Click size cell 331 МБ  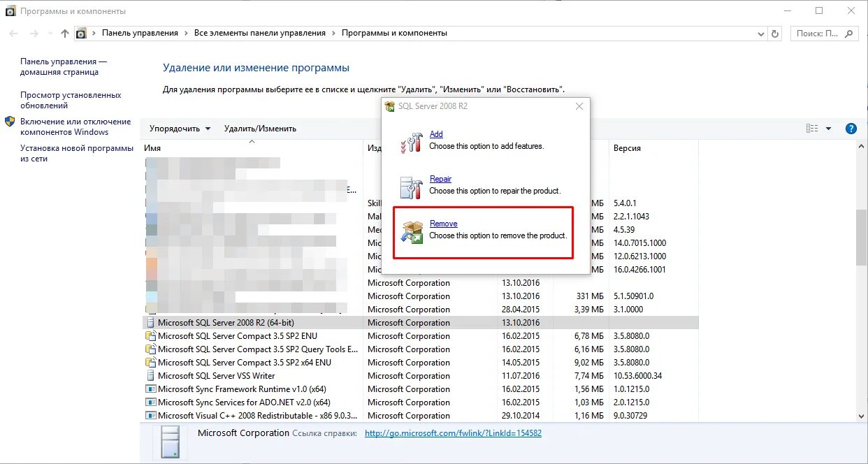pyautogui.click(x=591, y=296)
